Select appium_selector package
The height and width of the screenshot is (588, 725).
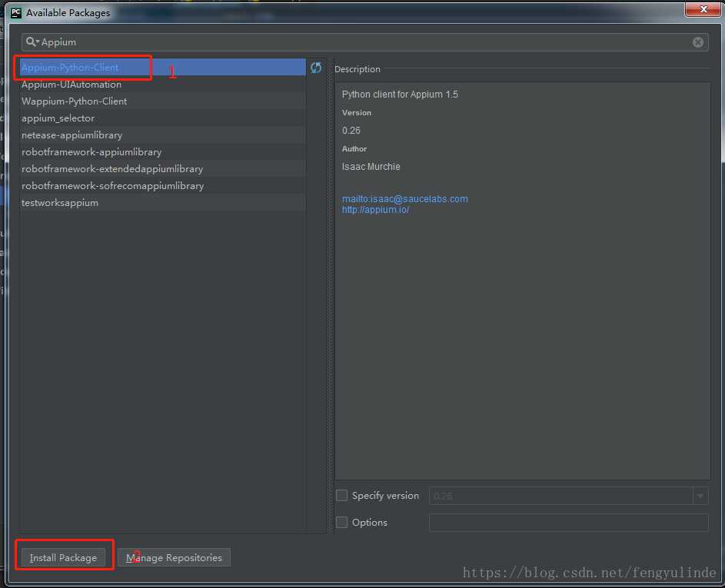(x=163, y=118)
